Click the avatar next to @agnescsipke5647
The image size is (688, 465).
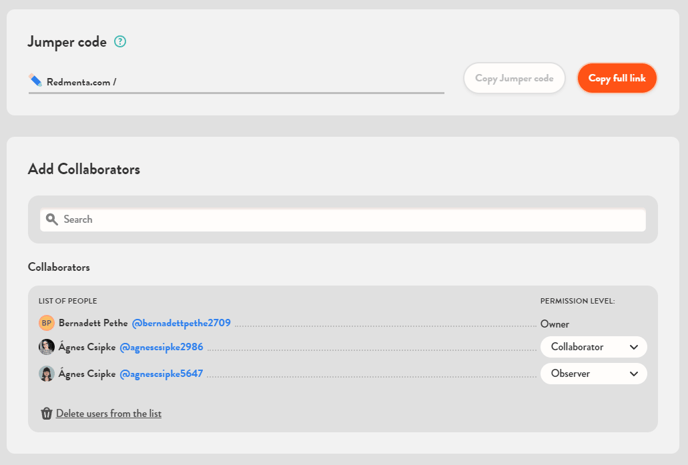point(46,373)
